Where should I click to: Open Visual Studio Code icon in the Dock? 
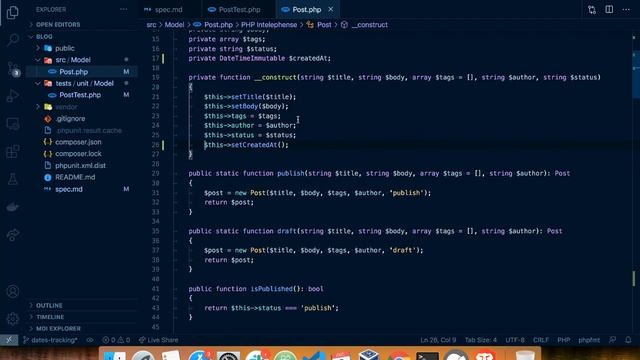(314, 356)
